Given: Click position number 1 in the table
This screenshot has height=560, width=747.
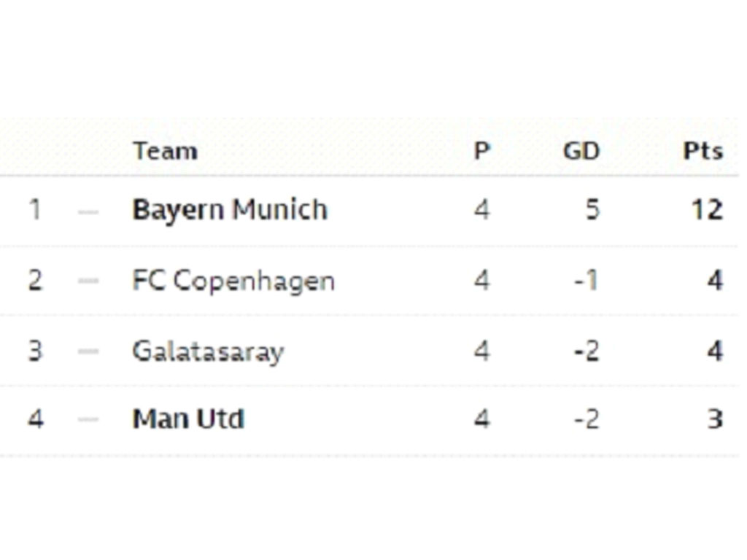Looking at the screenshot, I should [x=34, y=210].
